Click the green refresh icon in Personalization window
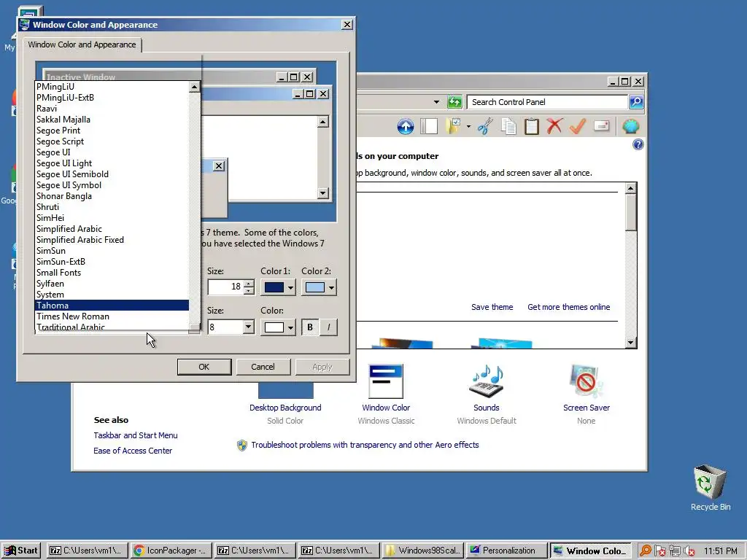 click(x=454, y=102)
